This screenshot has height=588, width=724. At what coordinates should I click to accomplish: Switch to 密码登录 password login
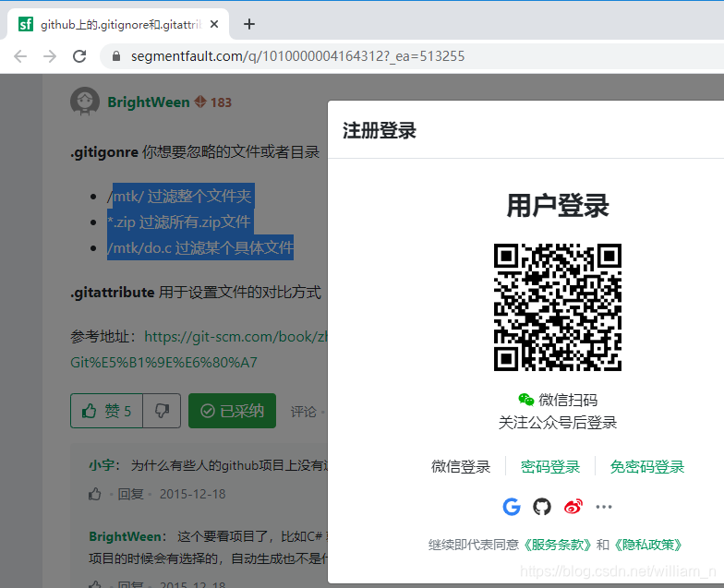pyautogui.click(x=550, y=467)
